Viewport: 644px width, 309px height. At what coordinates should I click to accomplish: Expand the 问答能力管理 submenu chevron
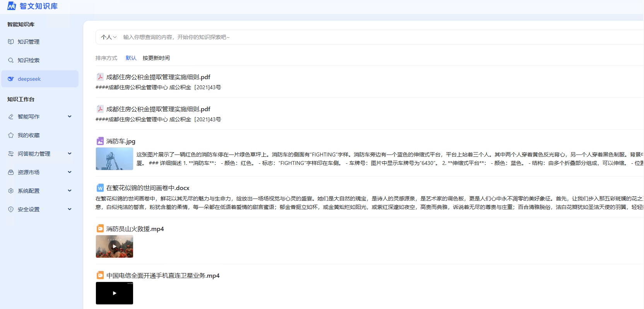tap(70, 154)
